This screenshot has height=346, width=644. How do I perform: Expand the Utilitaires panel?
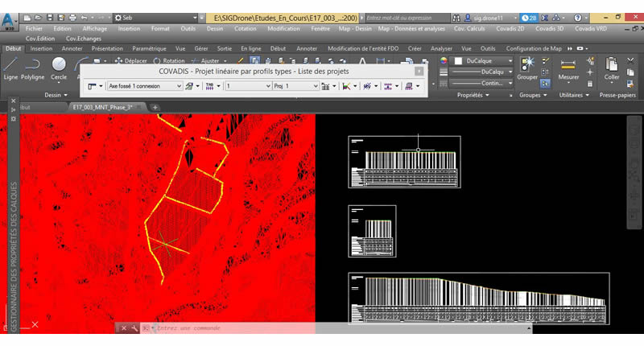pos(574,95)
